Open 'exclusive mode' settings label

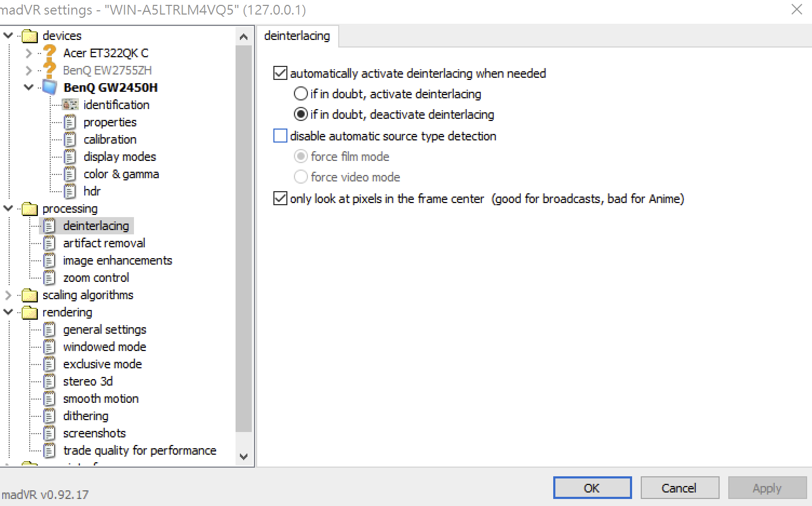103,364
